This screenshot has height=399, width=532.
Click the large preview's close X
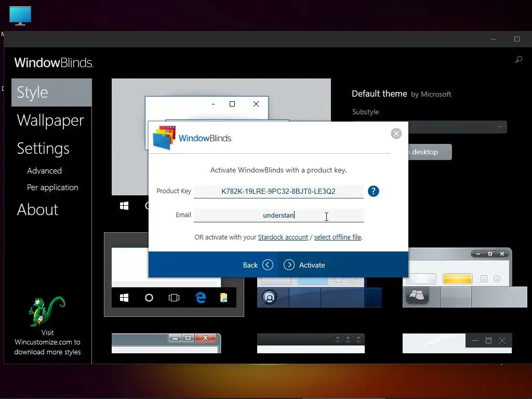pyautogui.click(x=256, y=104)
